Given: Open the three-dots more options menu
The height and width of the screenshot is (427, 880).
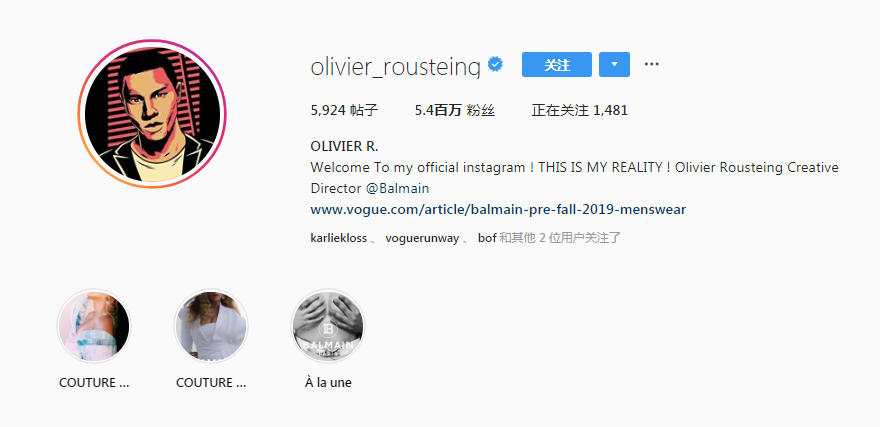Looking at the screenshot, I should pyautogui.click(x=652, y=64).
